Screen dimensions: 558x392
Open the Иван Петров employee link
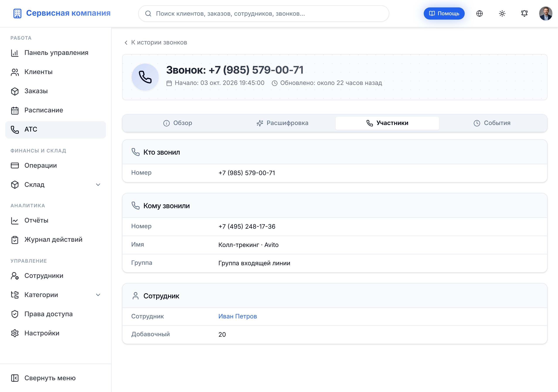click(237, 316)
